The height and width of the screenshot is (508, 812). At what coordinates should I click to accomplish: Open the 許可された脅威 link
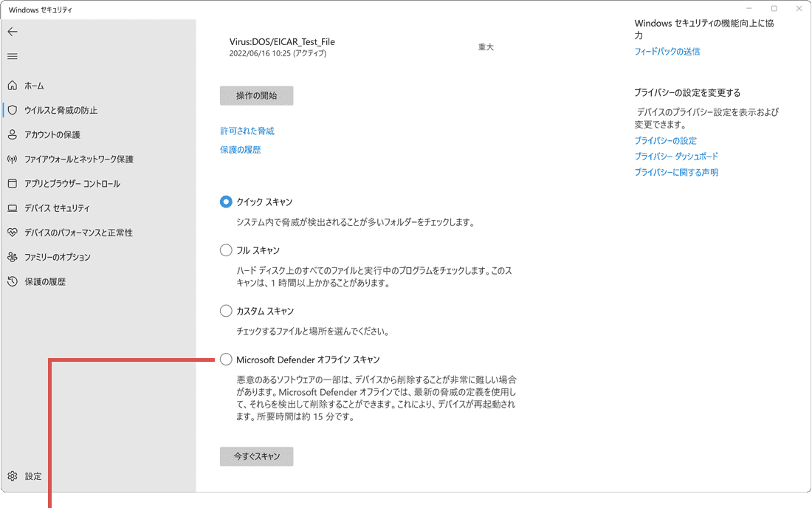(247, 131)
